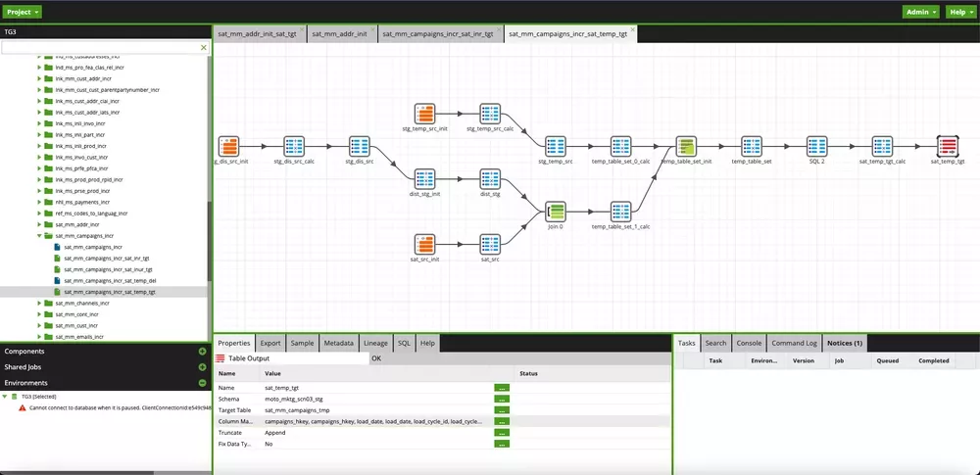Select the temp_table_set component node
980x475 pixels.
[752, 146]
